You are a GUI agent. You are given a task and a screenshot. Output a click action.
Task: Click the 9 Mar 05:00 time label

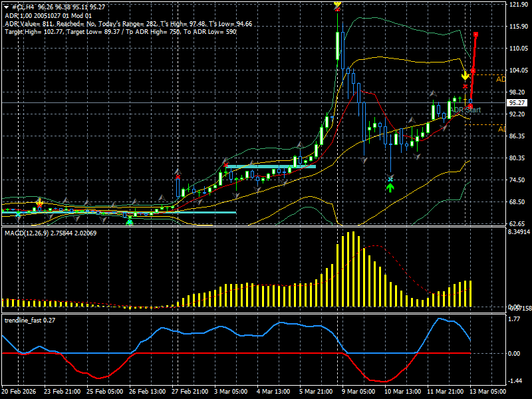[x=358, y=391]
